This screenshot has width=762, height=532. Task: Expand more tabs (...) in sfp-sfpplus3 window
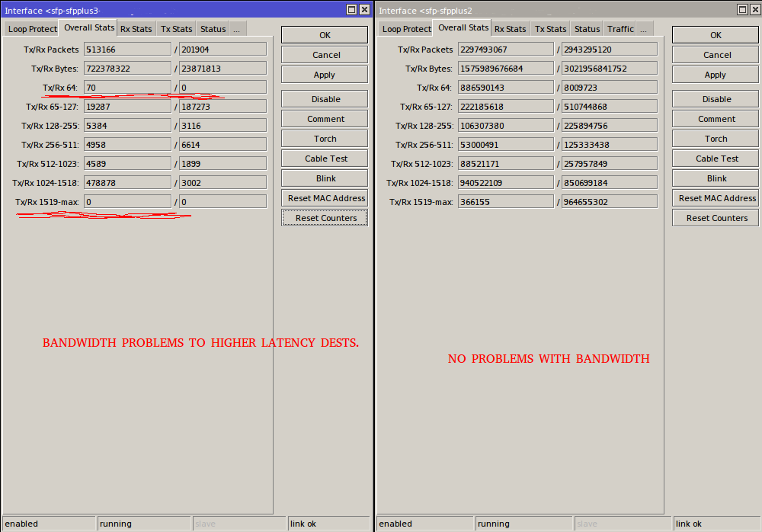click(x=237, y=29)
